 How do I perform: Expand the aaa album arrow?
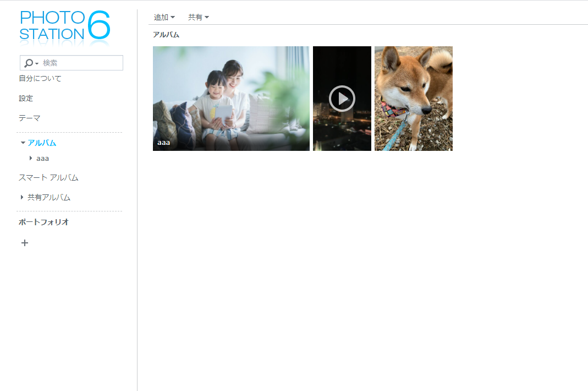click(31, 158)
